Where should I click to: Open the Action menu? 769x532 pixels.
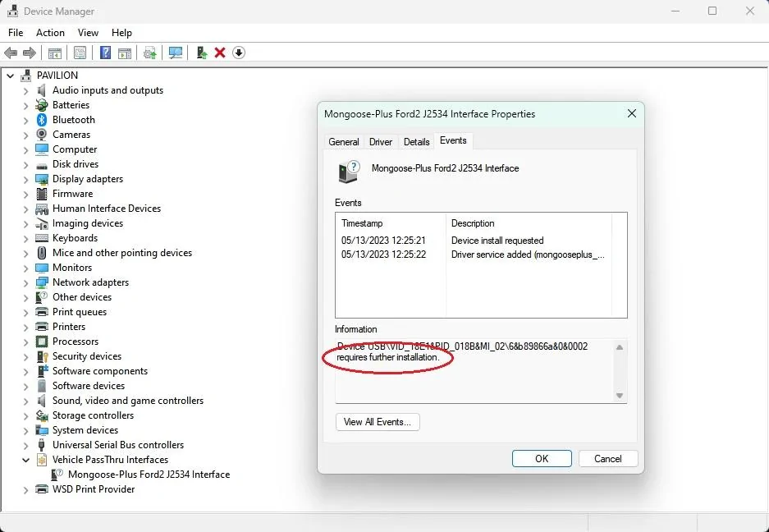click(50, 32)
